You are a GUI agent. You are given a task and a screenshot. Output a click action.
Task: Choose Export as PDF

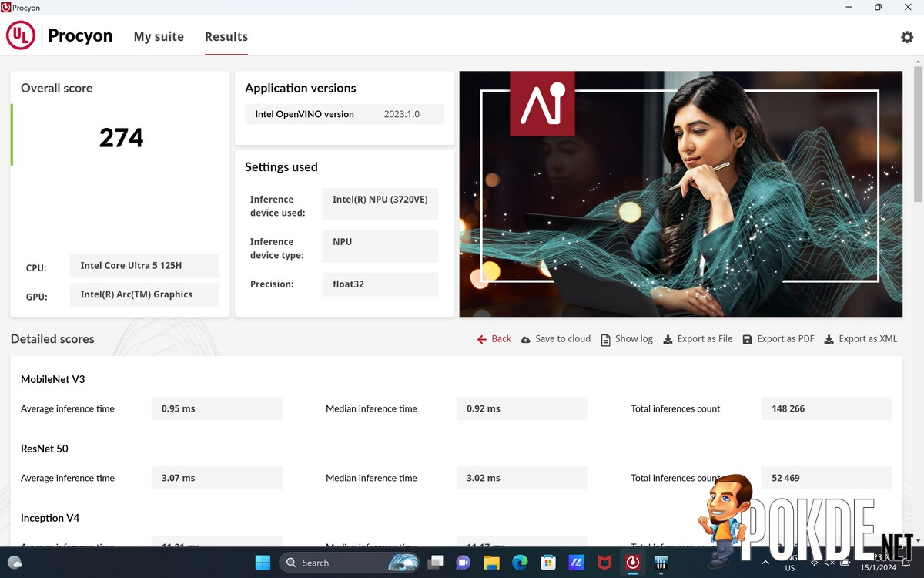778,338
